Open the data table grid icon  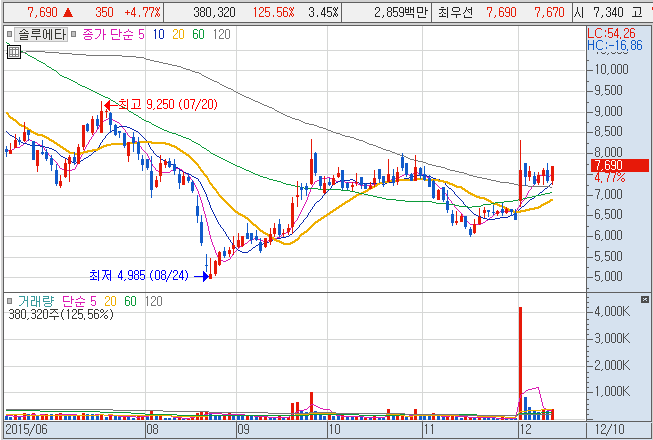point(14,52)
